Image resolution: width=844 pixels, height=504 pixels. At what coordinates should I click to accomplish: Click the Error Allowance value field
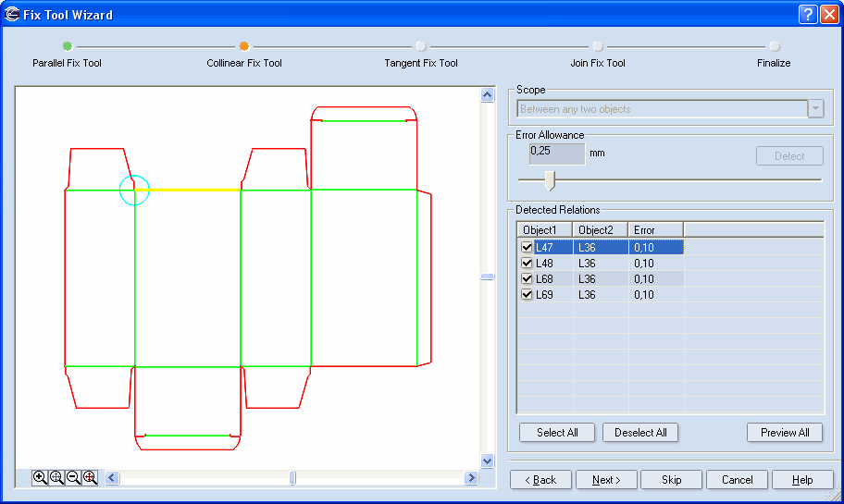[x=557, y=153]
